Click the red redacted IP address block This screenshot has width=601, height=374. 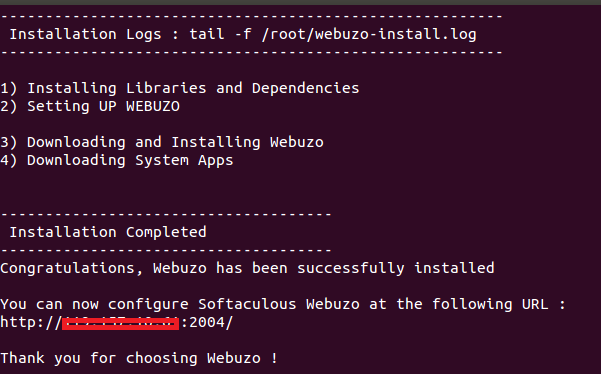tap(120, 323)
